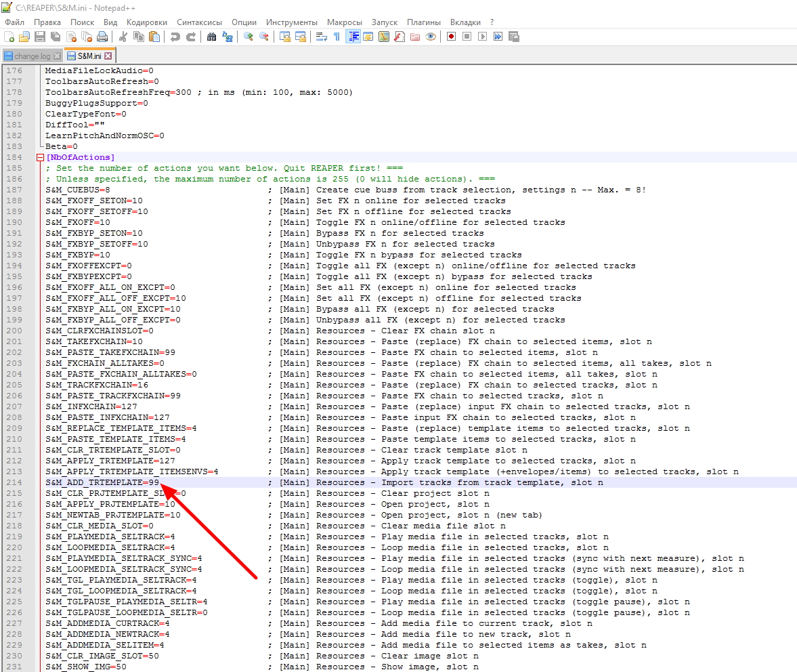Open the ? help menu
This screenshot has width=797, height=672.
point(492,22)
